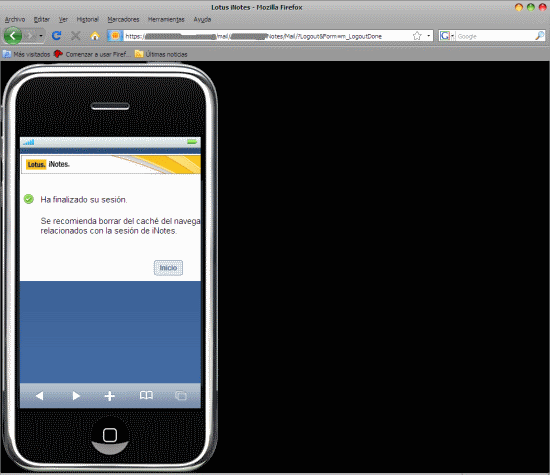Open the address bar history dropdown
The width and height of the screenshot is (550, 475).
coord(429,36)
